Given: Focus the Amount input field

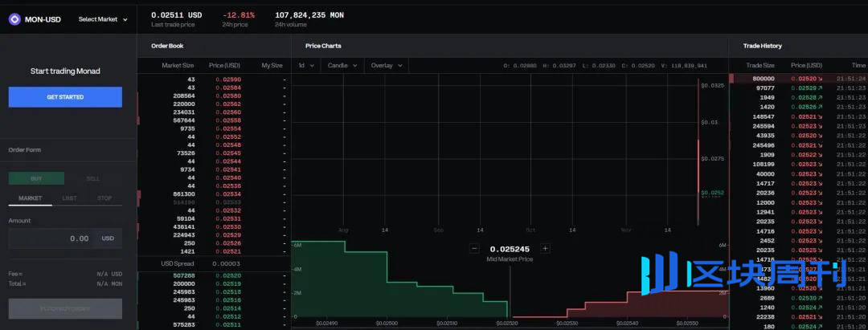Looking at the screenshot, I should [50, 238].
